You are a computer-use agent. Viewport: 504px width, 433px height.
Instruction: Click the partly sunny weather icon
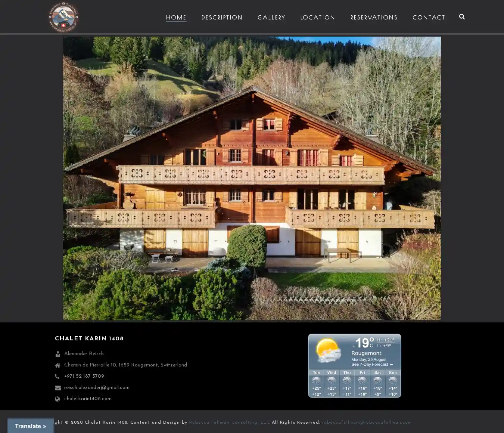(328, 350)
